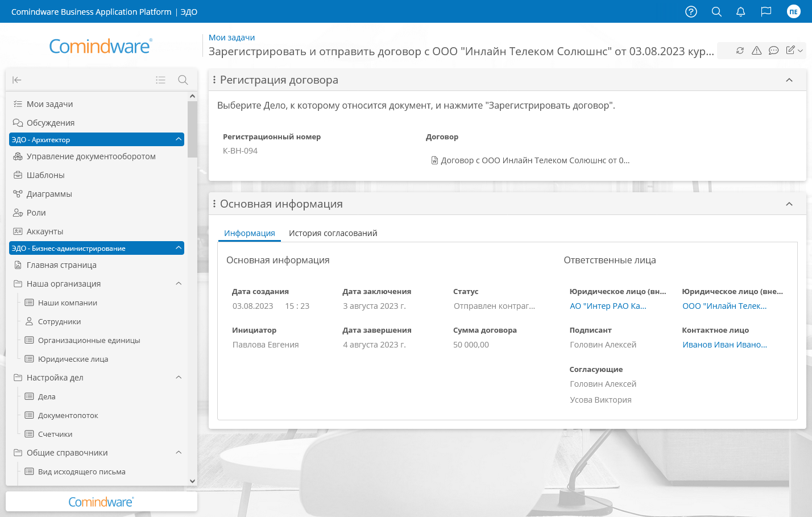Click the Comindware footer logo below sidebar
812x517 pixels.
tap(101, 502)
